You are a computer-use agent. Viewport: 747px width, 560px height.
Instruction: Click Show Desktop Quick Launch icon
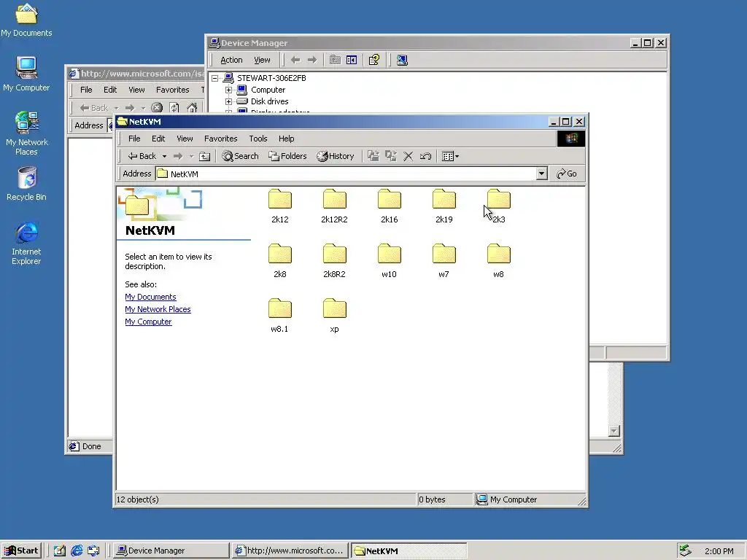click(60, 551)
